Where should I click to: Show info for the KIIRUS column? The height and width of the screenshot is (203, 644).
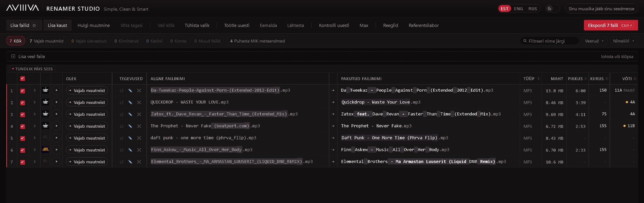point(607,79)
